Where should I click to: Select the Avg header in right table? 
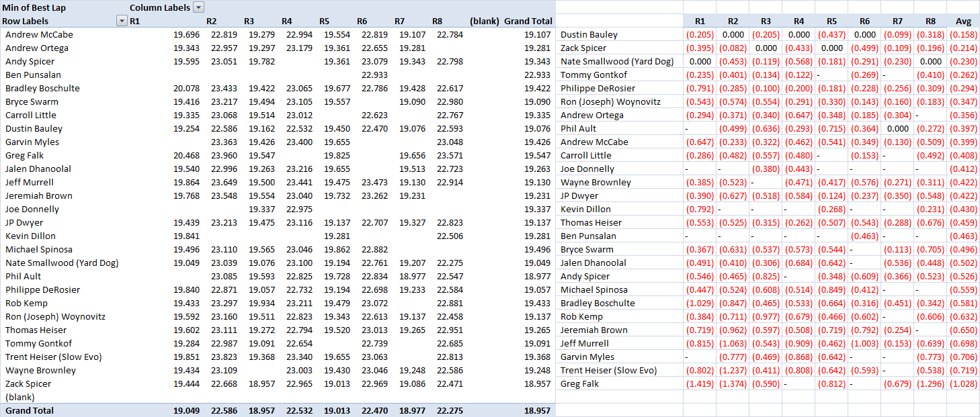(963, 21)
